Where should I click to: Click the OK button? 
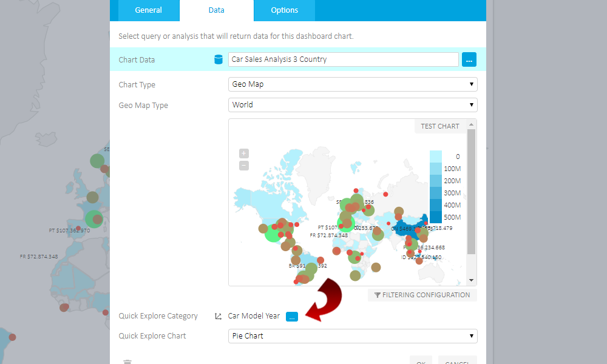point(421,361)
